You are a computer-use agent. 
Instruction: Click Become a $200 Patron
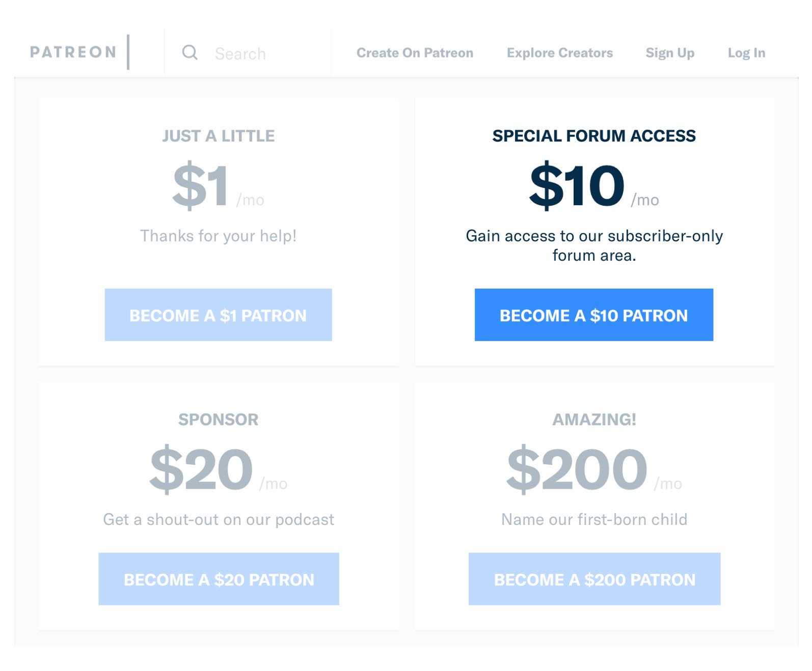[x=594, y=579]
